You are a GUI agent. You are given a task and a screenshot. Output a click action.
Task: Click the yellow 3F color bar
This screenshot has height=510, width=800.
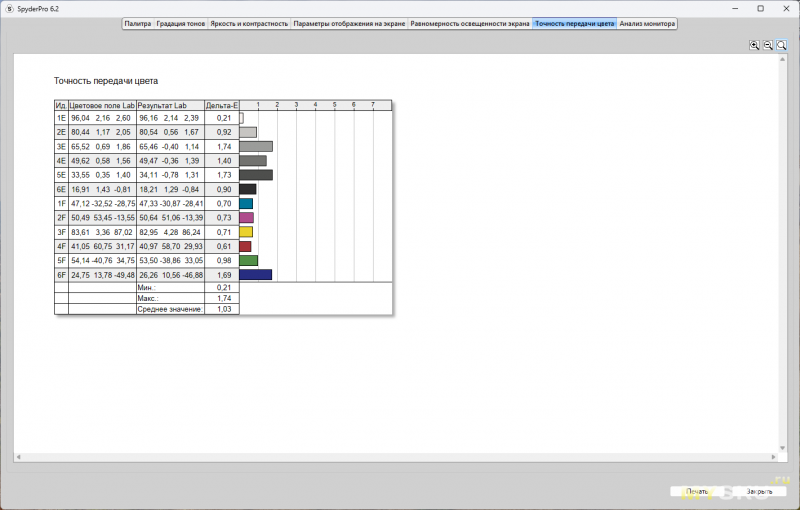246,232
